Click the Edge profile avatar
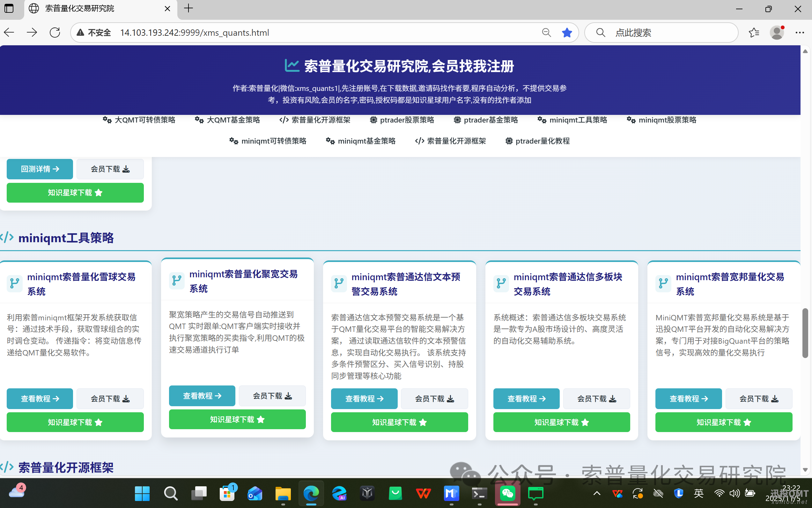Screen dimensions: 812x508 tap(777, 32)
